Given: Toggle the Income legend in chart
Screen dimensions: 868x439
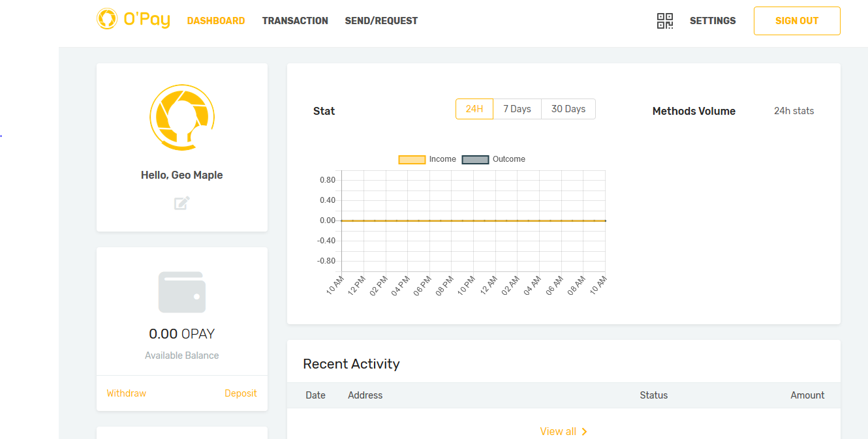Looking at the screenshot, I should (427, 159).
